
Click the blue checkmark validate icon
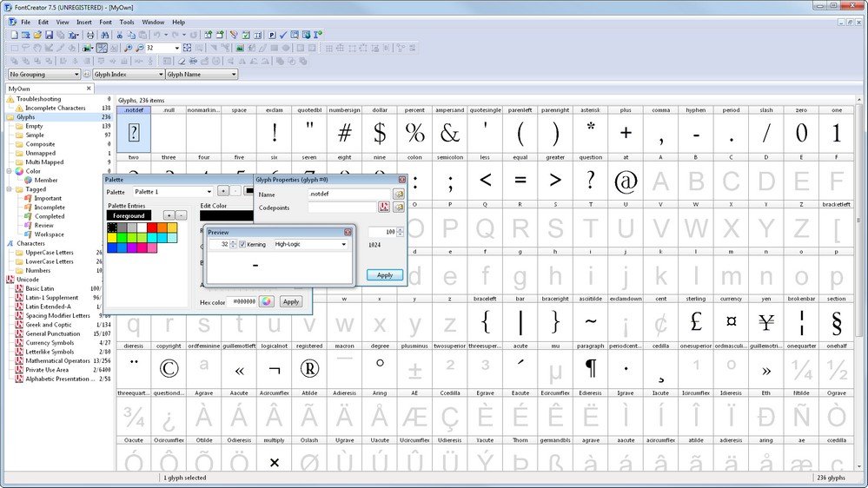283,35
